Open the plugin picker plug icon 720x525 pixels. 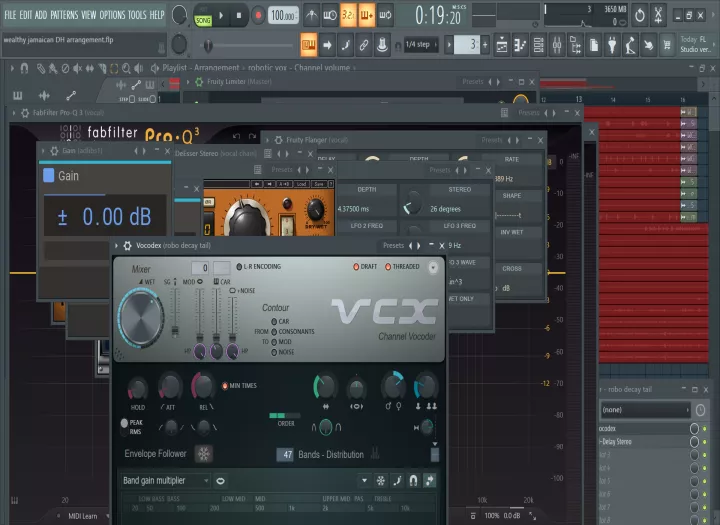click(x=612, y=45)
